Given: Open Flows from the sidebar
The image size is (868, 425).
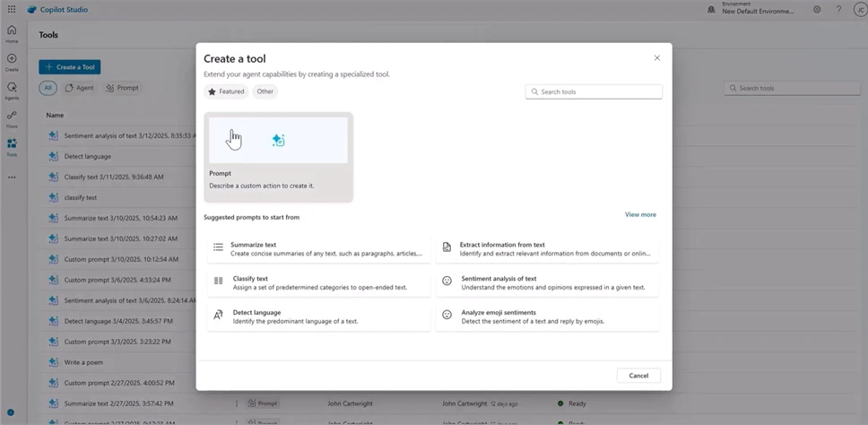Looking at the screenshot, I should pyautogui.click(x=12, y=118).
